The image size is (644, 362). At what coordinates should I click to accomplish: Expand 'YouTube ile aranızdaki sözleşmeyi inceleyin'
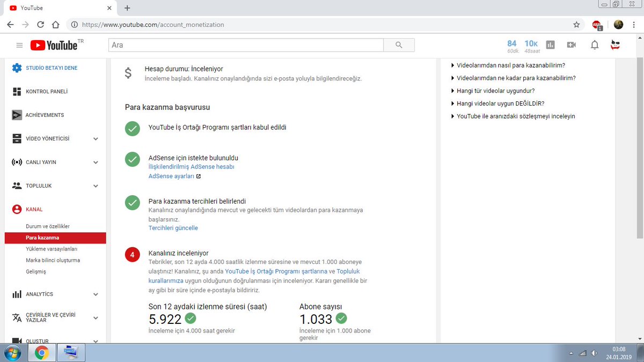pyautogui.click(x=513, y=116)
